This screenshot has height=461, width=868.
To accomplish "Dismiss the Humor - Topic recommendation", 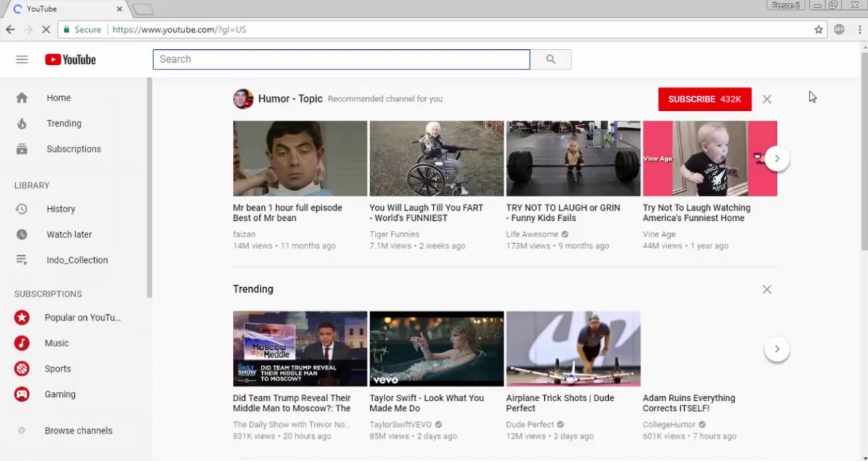I will point(766,99).
